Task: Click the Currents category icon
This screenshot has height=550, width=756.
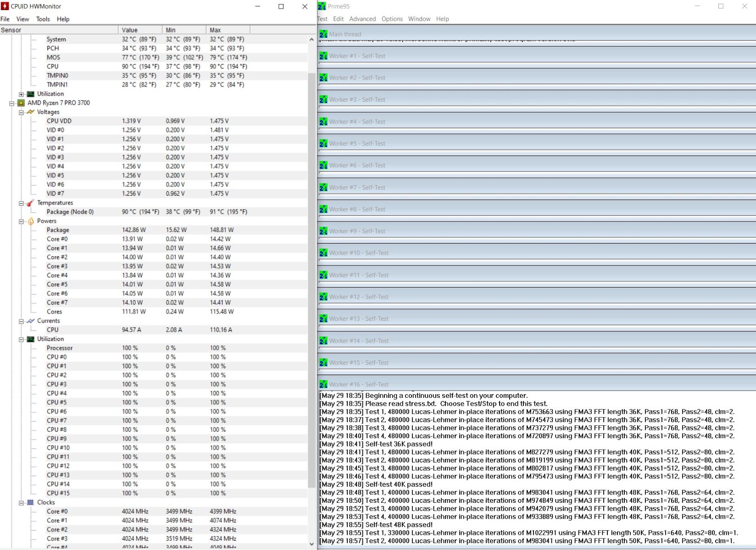Action: (31, 321)
